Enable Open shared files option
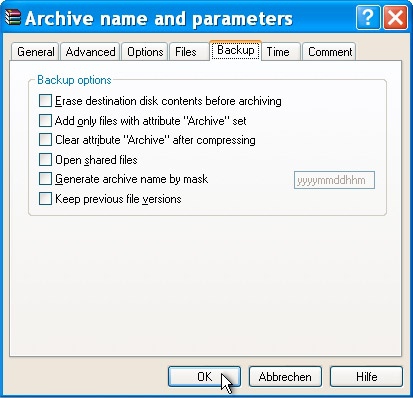The width and height of the screenshot is (413, 398). [45, 159]
